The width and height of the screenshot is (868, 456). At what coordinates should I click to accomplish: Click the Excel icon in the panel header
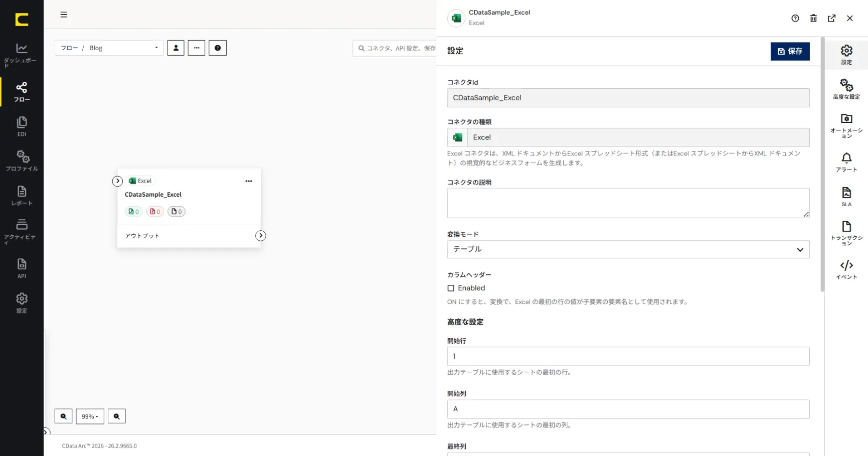point(456,18)
